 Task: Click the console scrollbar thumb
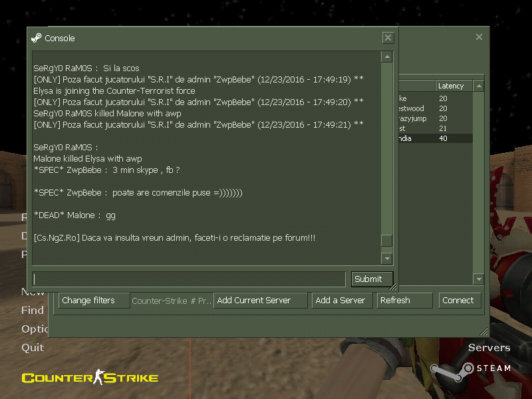pos(387,241)
